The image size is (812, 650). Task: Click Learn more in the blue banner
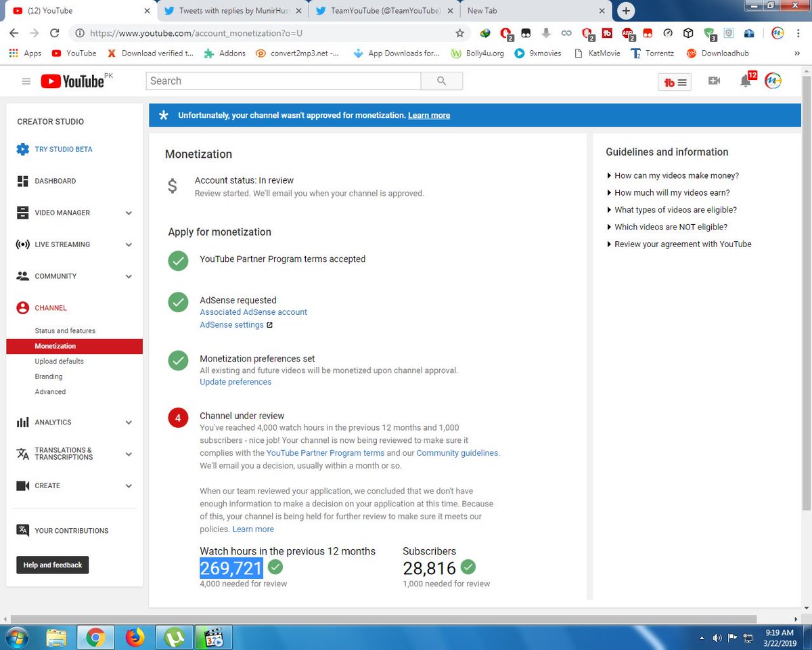coord(429,116)
